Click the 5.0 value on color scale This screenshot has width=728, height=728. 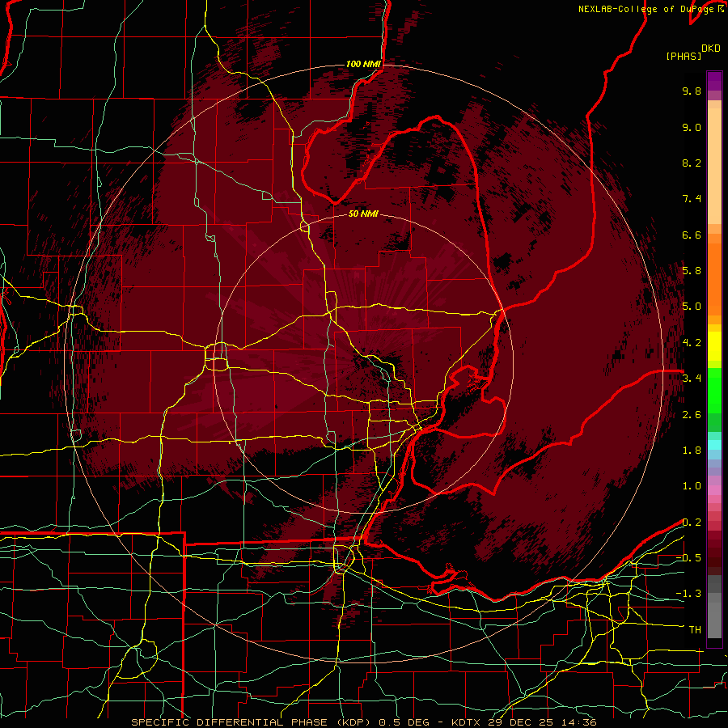pos(692,307)
